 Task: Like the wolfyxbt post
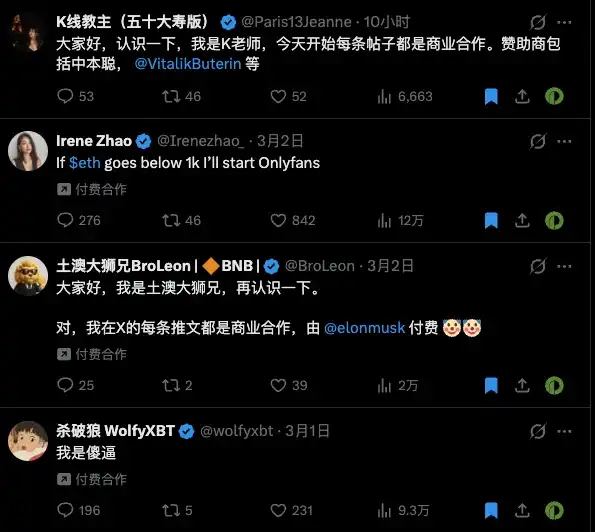pyautogui.click(x=291, y=510)
